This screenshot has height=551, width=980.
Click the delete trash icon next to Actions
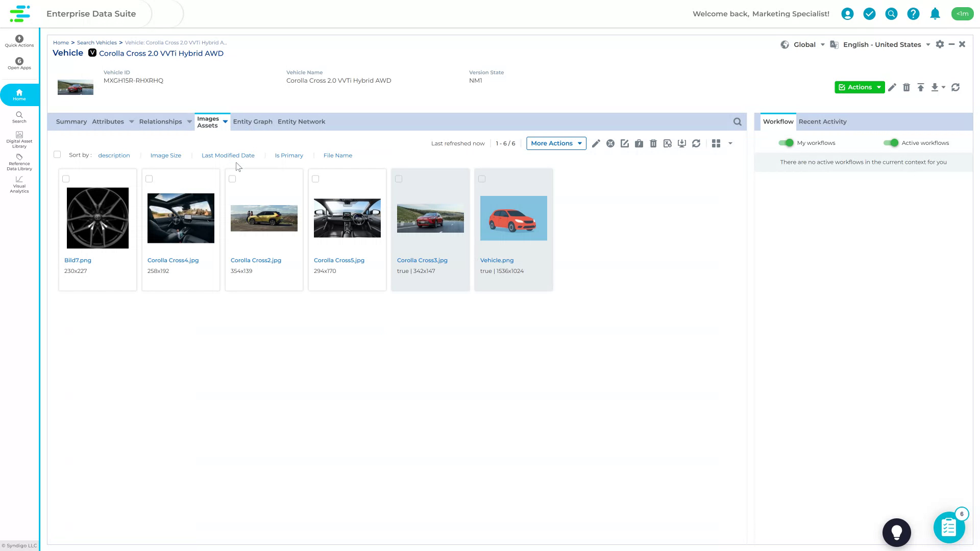(x=907, y=87)
